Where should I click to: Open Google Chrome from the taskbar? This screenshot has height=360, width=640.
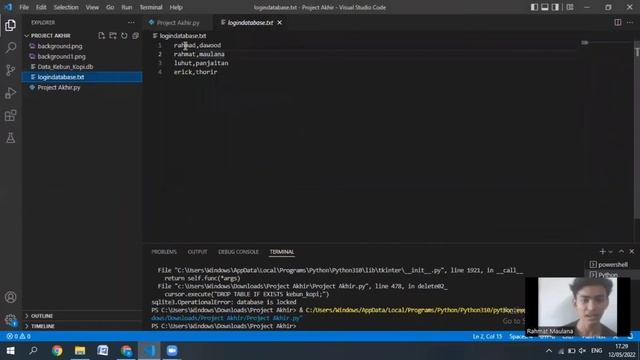(57, 351)
